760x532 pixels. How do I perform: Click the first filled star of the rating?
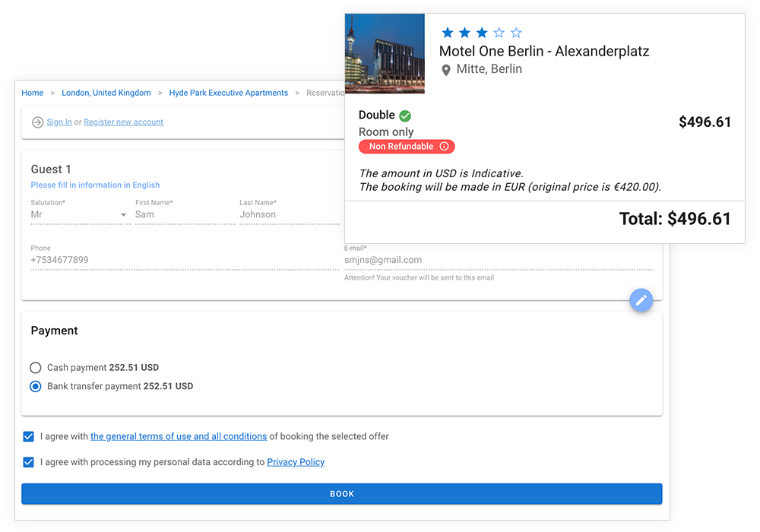point(447,33)
